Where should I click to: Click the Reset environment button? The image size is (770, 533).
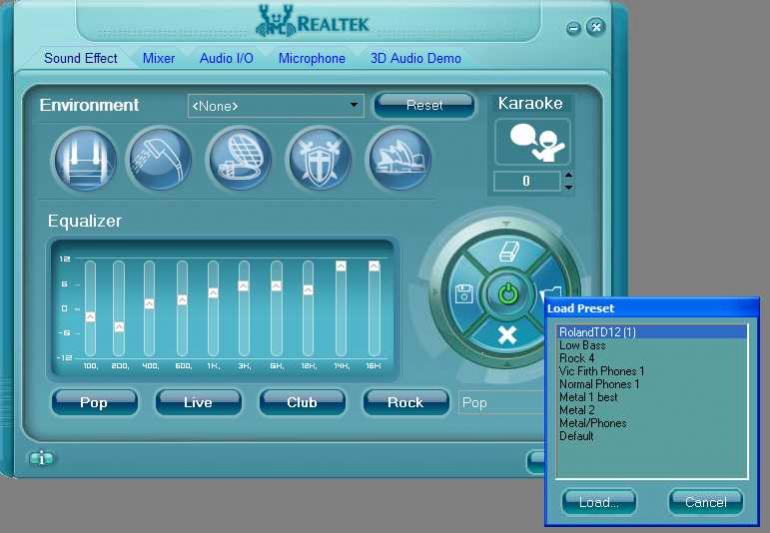point(424,105)
